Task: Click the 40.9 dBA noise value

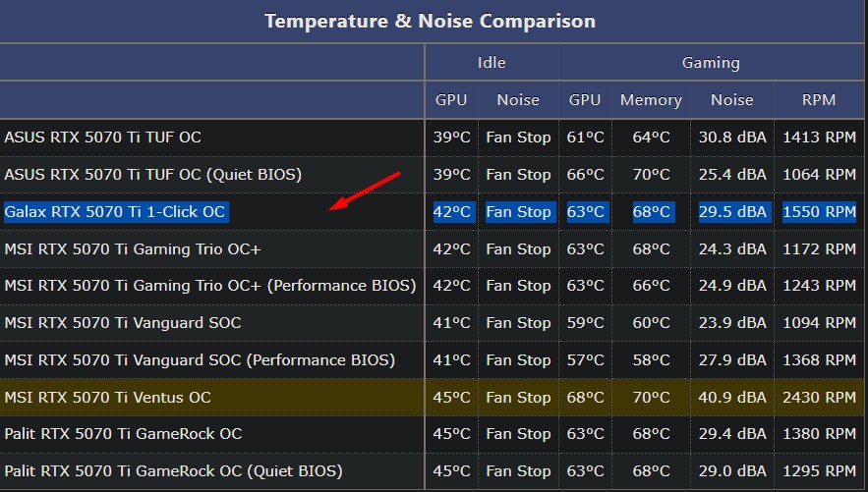Action: tap(732, 398)
